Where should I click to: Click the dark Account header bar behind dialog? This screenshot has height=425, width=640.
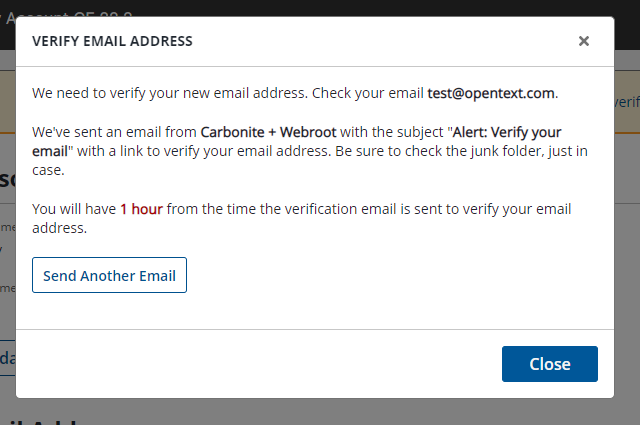300,8
